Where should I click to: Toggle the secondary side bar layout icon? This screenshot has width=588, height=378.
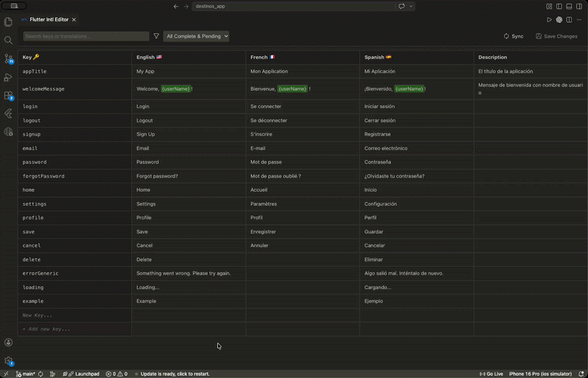pos(579,6)
